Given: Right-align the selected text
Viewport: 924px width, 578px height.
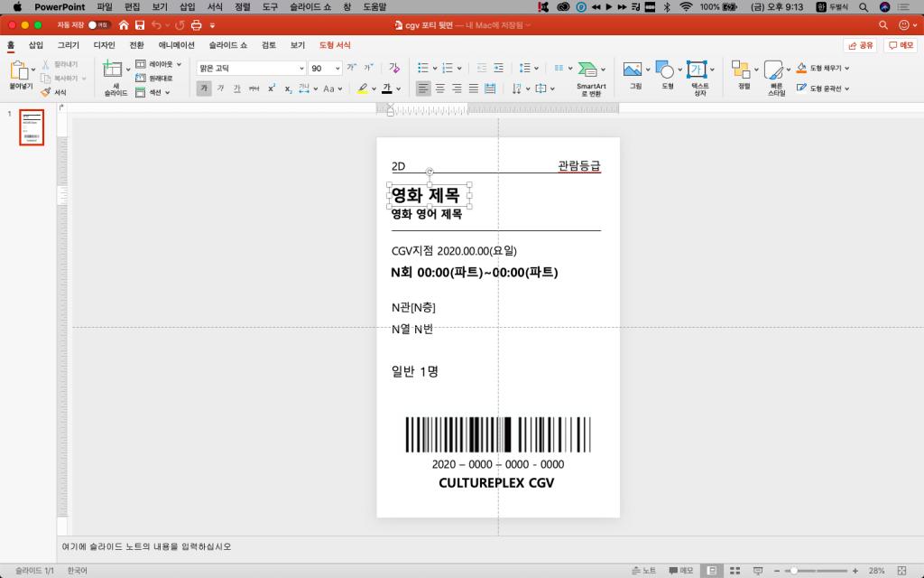Looking at the screenshot, I should point(457,89).
